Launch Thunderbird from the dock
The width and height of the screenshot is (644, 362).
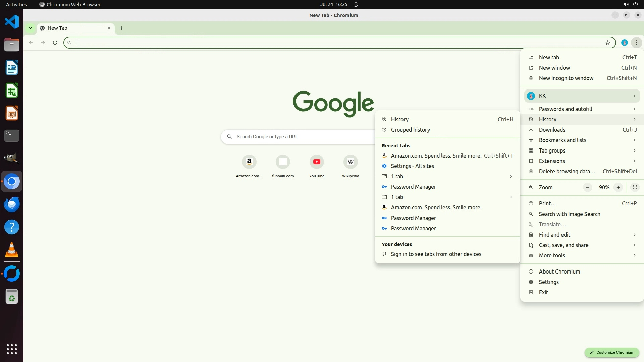(12, 204)
